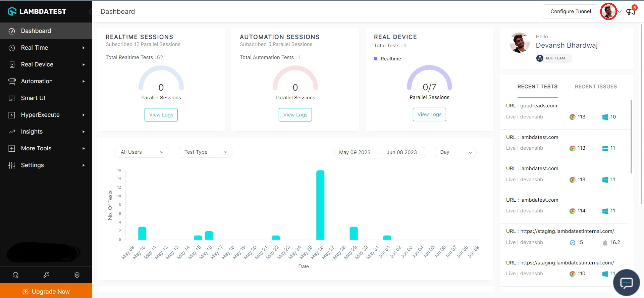This screenshot has width=644, height=298.
Task: Expand the Day interval dropdown
Action: pyautogui.click(x=455, y=152)
